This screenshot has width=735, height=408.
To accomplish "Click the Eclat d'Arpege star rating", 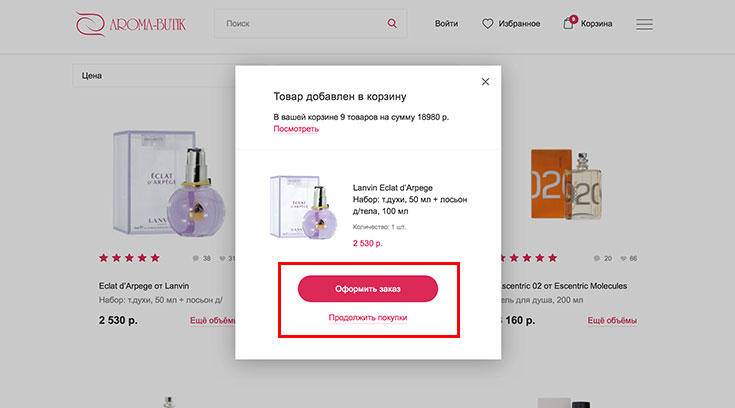I will pyautogui.click(x=129, y=258).
